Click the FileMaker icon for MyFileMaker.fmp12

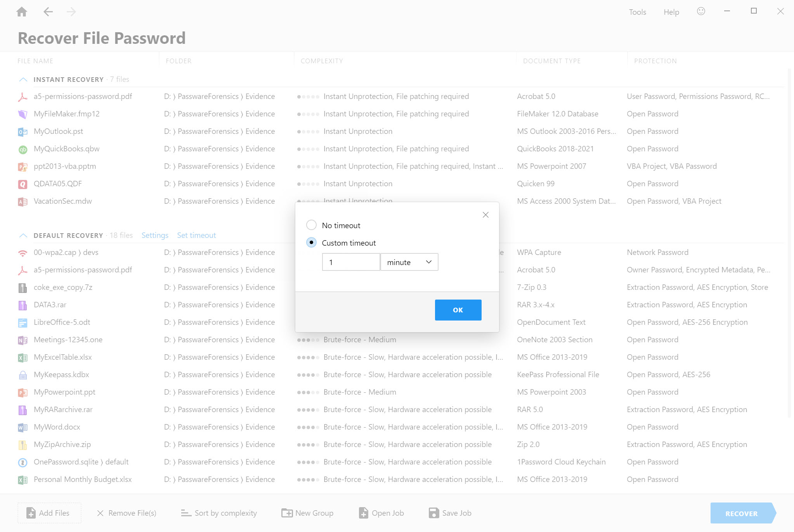coord(23,113)
